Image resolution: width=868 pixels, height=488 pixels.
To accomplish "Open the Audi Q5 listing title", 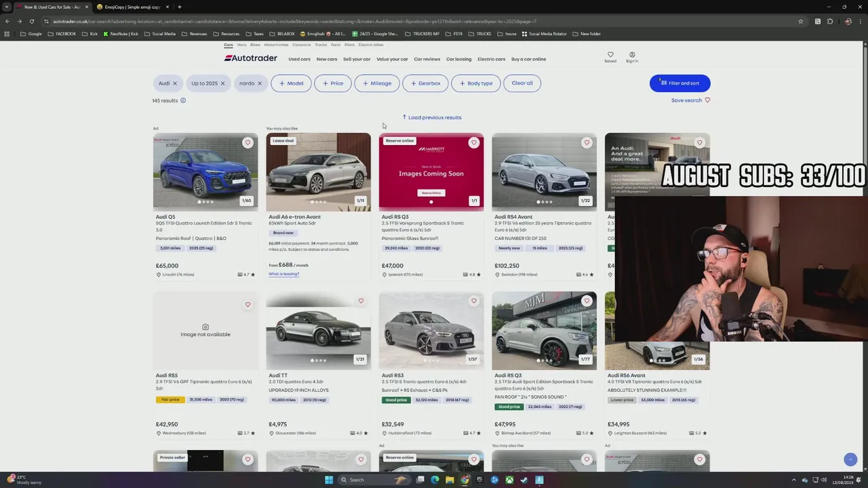I will click(x=165, y=217).
